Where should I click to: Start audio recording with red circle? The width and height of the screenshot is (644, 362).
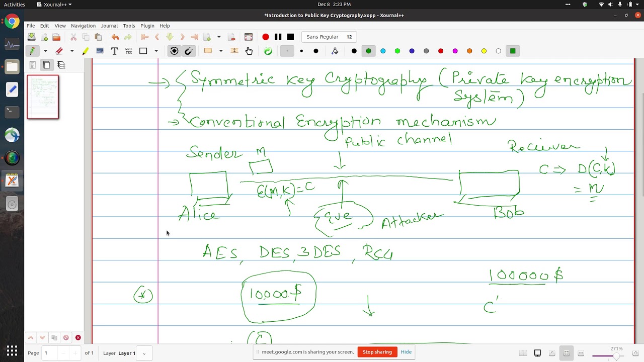(x=266, y=37)
